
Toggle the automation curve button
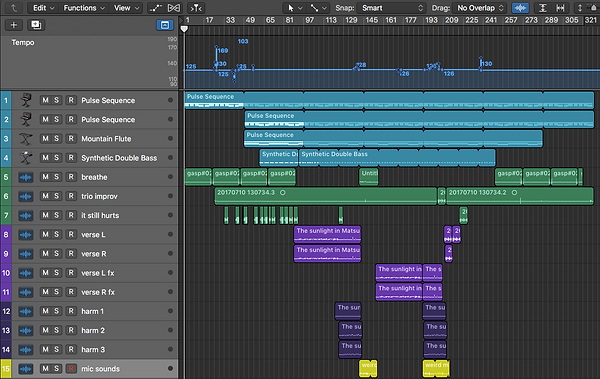click(155, 8)
